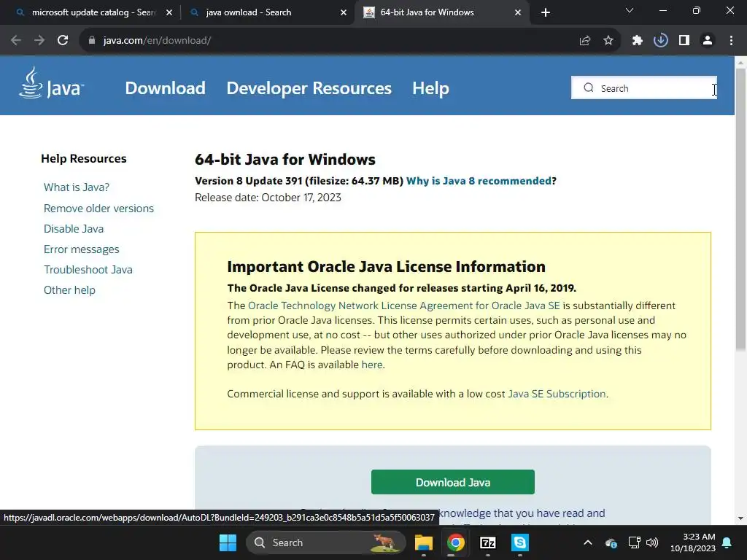Screen dimensions: 747x560
Task: Click the '64-bit Java for Windows' heading
Action: (x=285, y=160)
